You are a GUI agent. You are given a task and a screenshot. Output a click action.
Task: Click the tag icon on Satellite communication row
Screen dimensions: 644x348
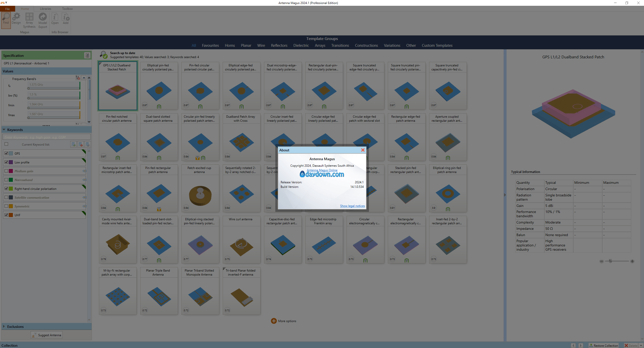click(85, 197)
